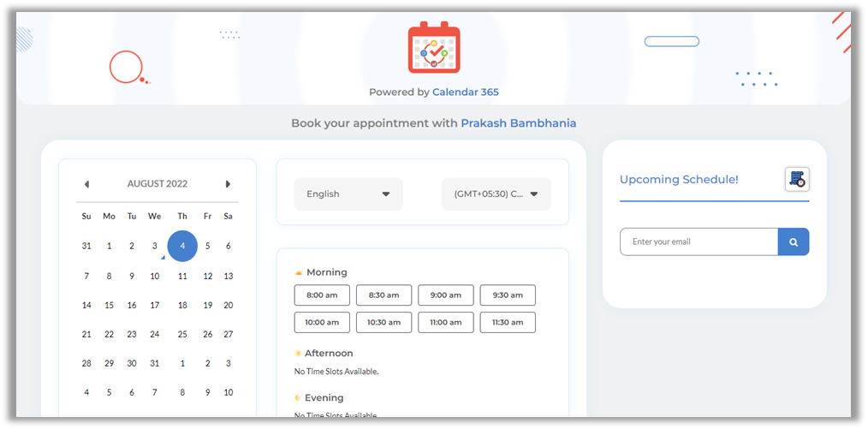The image size is (868, 429).
Task: Click the email search magnifier button
Action: pos(794,241)
